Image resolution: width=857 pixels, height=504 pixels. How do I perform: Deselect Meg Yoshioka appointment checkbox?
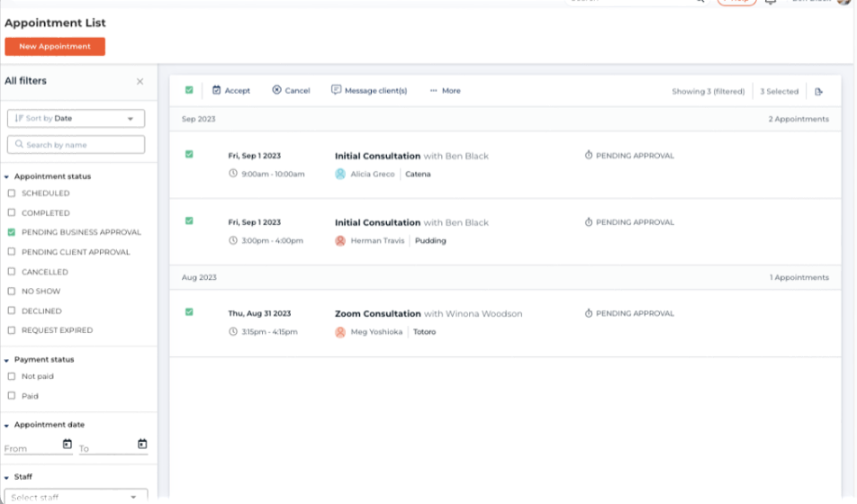(189, 312)
